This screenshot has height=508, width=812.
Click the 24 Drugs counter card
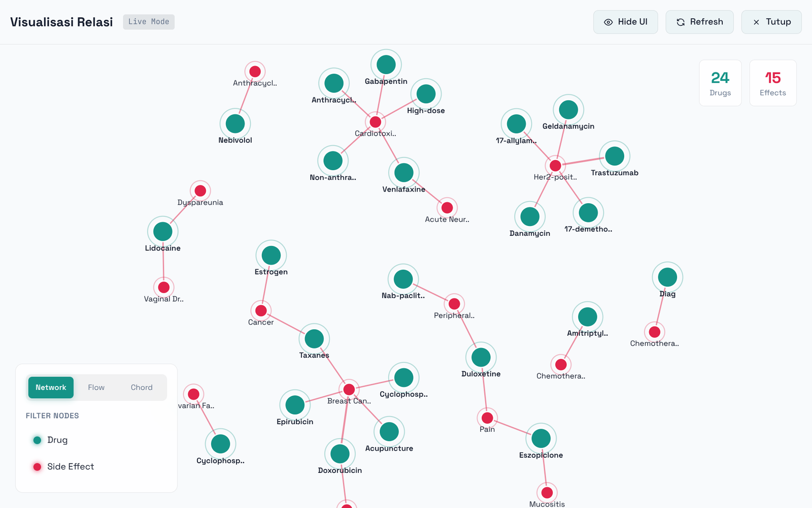click(x=720, y=83)
